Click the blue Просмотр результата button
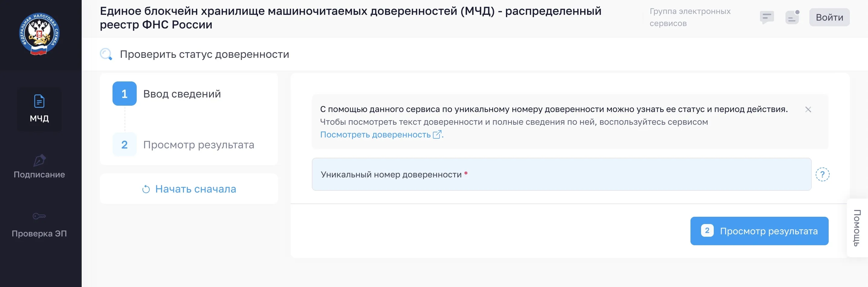 click(759, 231)
